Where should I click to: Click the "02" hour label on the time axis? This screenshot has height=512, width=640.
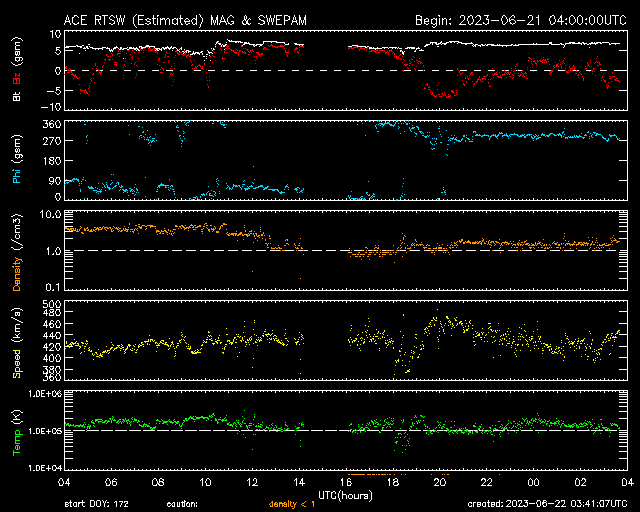(581, 483)
